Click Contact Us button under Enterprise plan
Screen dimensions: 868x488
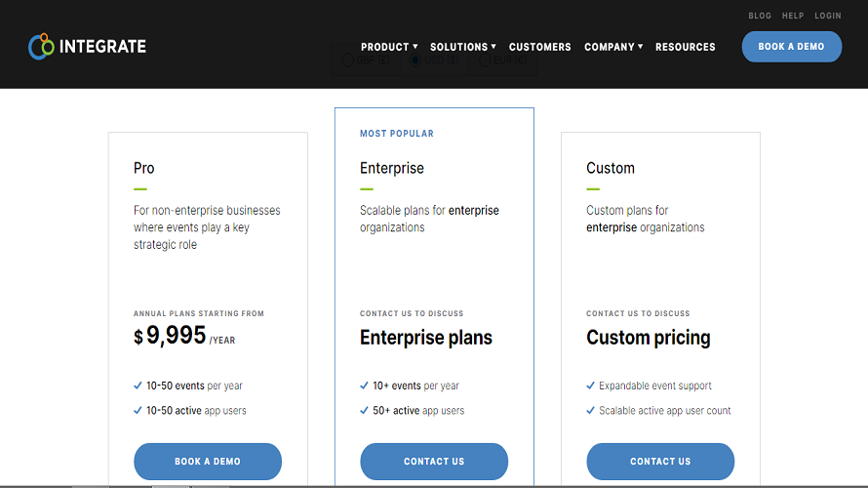tap(434, 462)
